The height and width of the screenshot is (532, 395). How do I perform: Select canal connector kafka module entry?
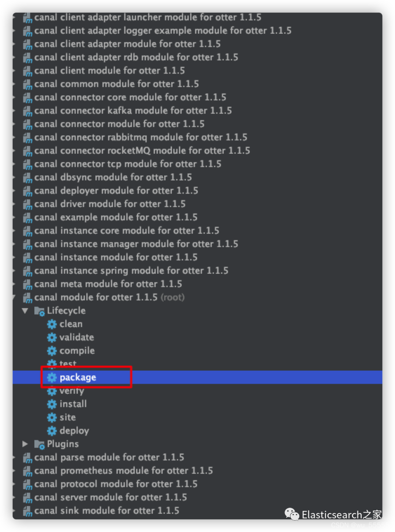(x=197, y=110)
